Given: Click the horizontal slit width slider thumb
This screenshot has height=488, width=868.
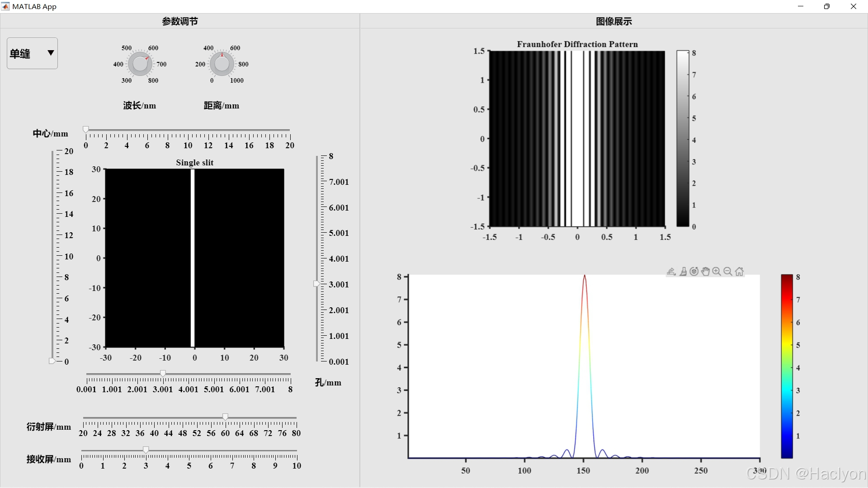Looking at the screenshot, I should [163, 373].
